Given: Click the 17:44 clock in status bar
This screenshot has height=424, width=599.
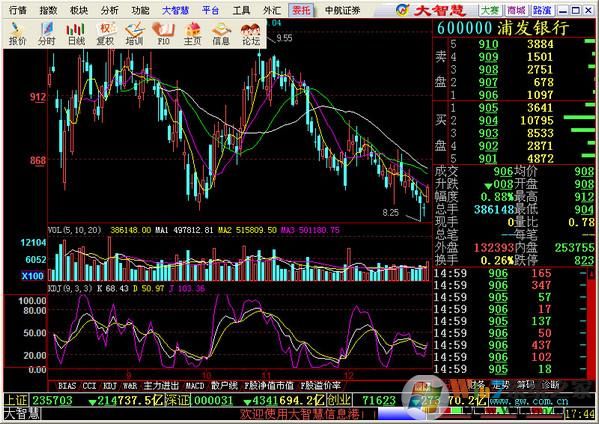Looking at the screenshot, I should (579, 414).
